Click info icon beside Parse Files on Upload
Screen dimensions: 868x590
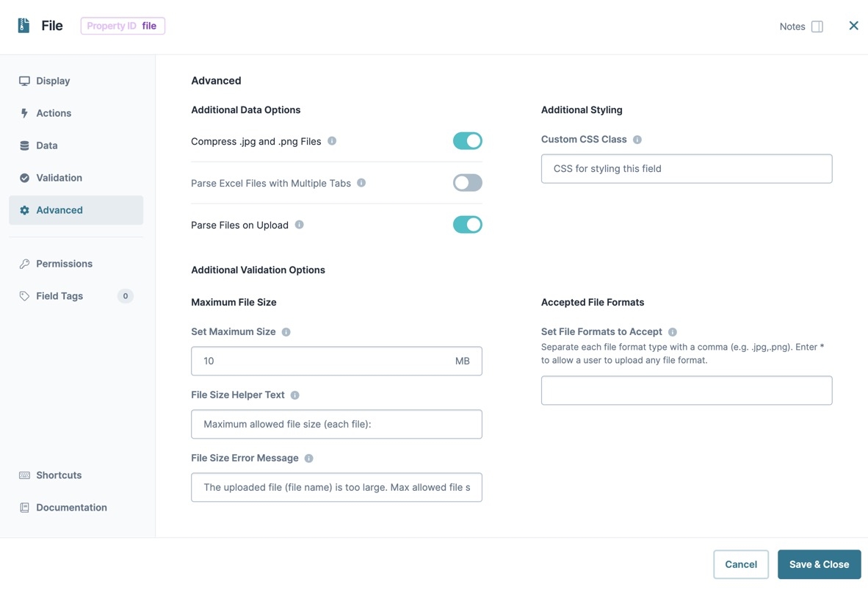[x=300, y=224]
